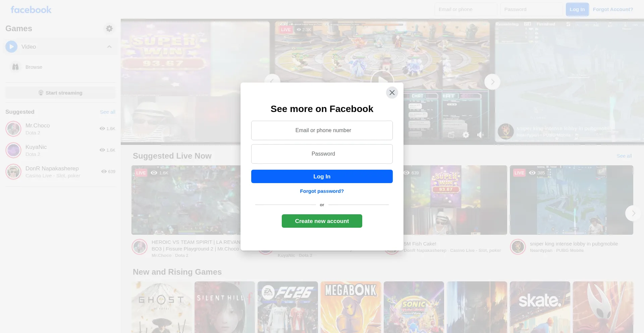644x333 pixels.
Task: Click the Games settings gear icon
Action: pos(109,29)
